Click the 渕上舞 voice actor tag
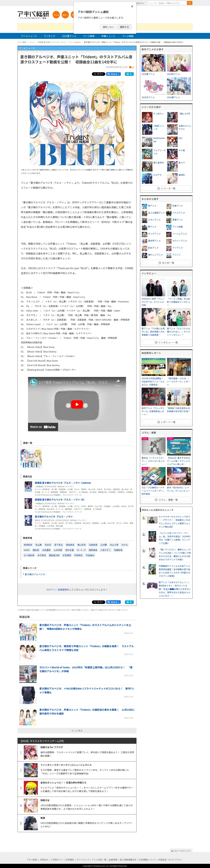210x868 pixels. tap(38, 545)
